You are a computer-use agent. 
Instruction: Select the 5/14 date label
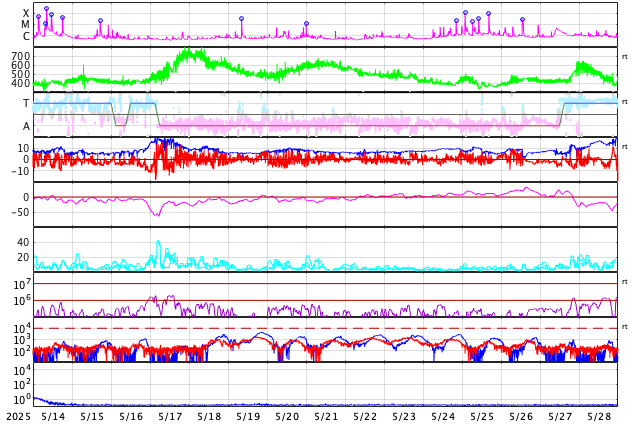click(x=53, y=416)
